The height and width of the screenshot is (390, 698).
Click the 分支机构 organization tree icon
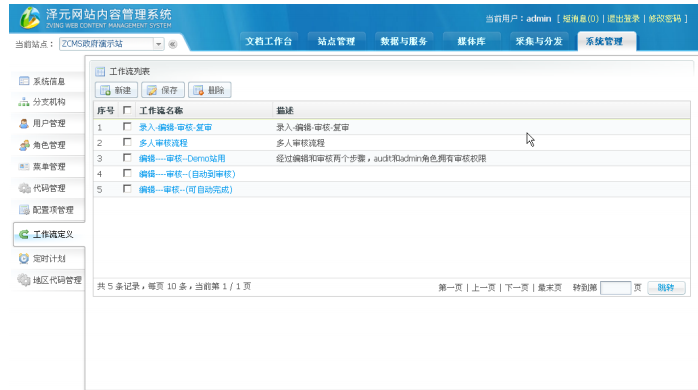[x=24, y=102]
